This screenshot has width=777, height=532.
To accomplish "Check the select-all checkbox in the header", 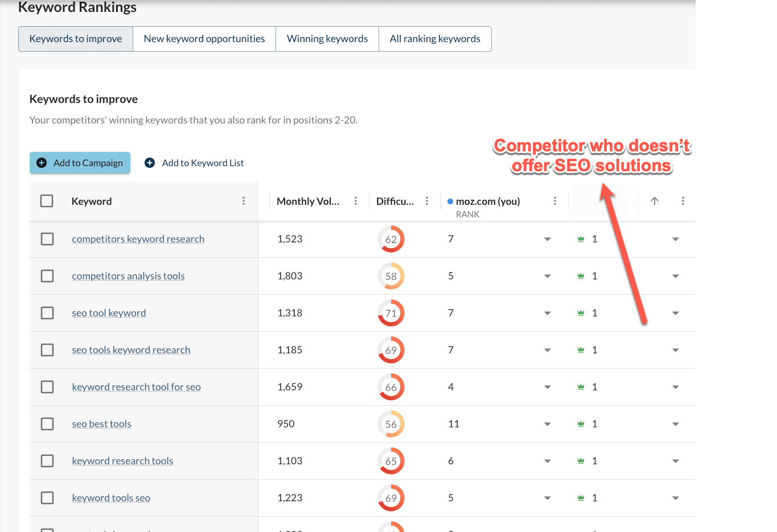I will [47, 201].
